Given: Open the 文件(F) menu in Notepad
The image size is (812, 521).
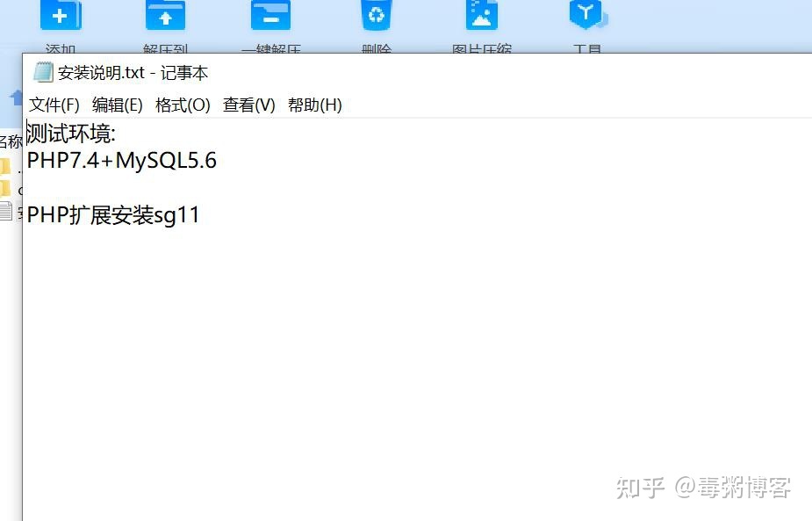Looking at the screenshot, I should coord(54,105).
